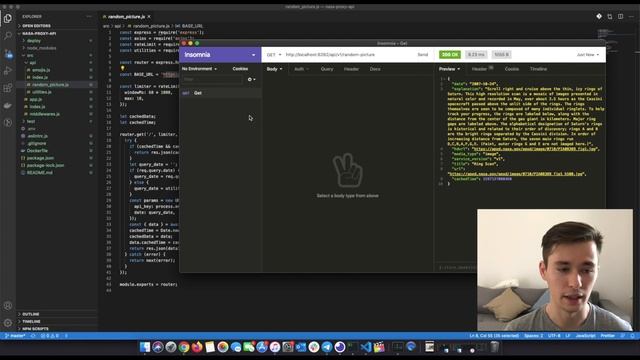Viewport: 640px width, 360px height.
Task: Open Explorer more actions ellipsis
Action: 89,16
